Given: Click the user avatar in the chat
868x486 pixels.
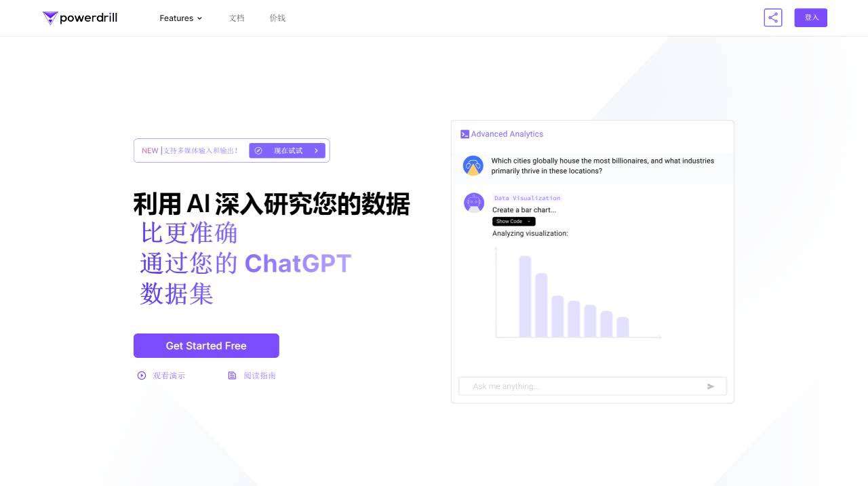Looking at the screenshot, I should (x=473, y=165).
